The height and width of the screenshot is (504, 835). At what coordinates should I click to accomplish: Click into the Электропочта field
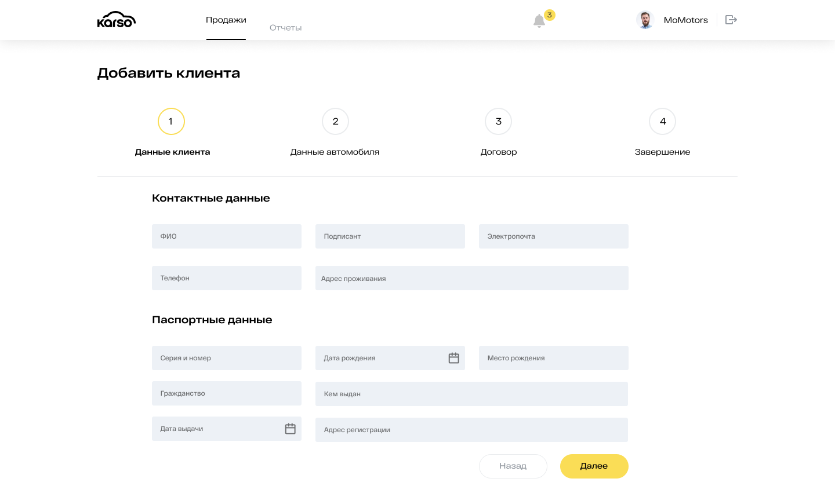553,236
